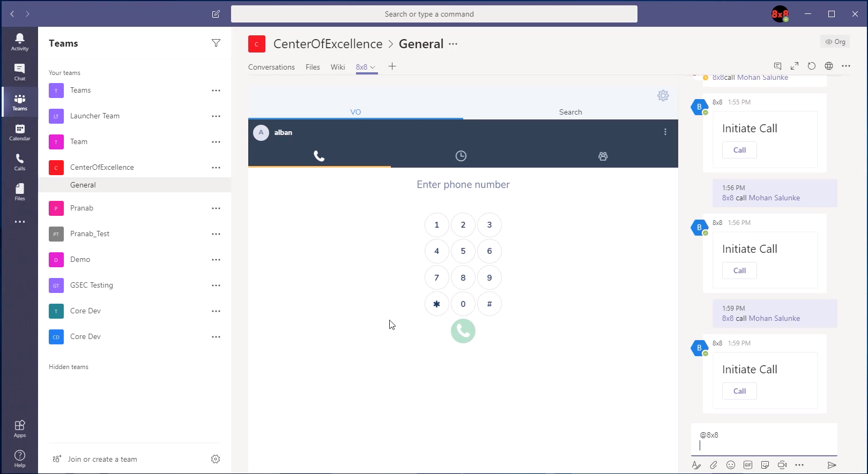Viewport: 868px width, 474px height.
Task: Open the Activity feed in sidebar
Action: pos(20,42)
